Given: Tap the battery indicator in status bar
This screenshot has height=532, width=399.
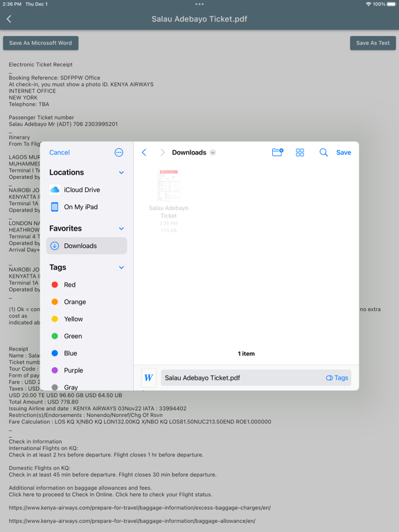Looking at the screenshot, I should 391,4.
